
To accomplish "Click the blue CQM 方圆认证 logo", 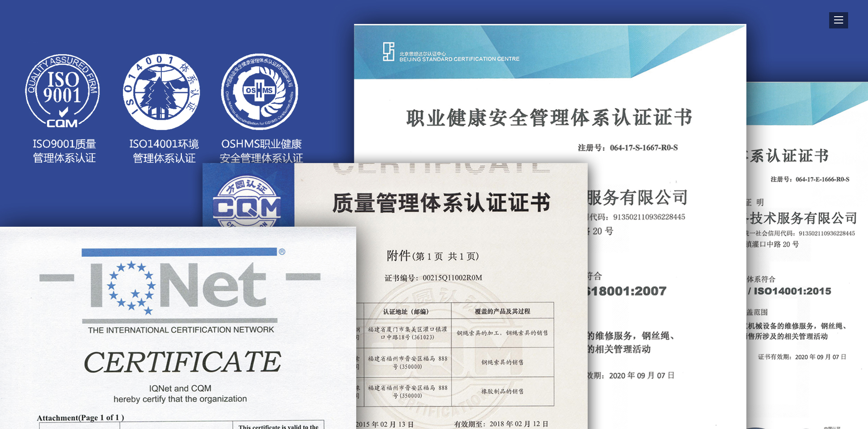I will click(247, 201).
